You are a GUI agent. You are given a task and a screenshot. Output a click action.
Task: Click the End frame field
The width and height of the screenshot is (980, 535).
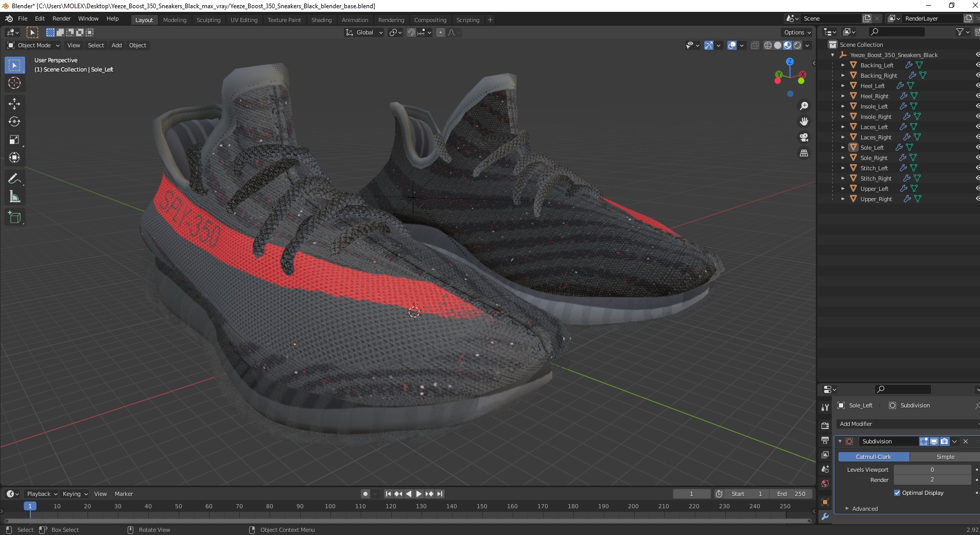[792, 494]
